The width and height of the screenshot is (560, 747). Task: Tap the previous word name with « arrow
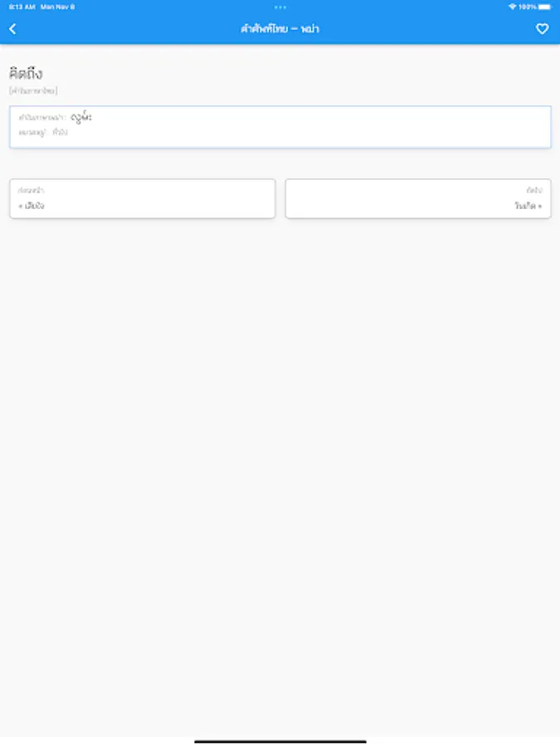coord(32,205)
